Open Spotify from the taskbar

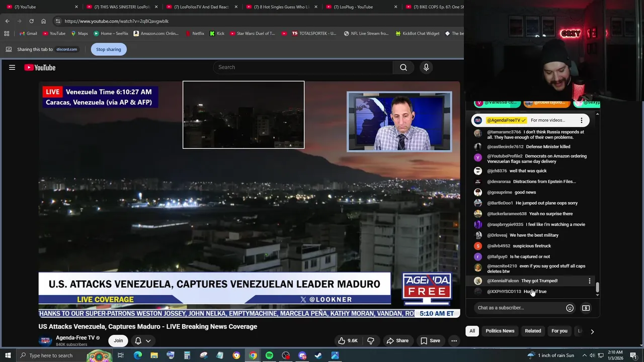269,355
